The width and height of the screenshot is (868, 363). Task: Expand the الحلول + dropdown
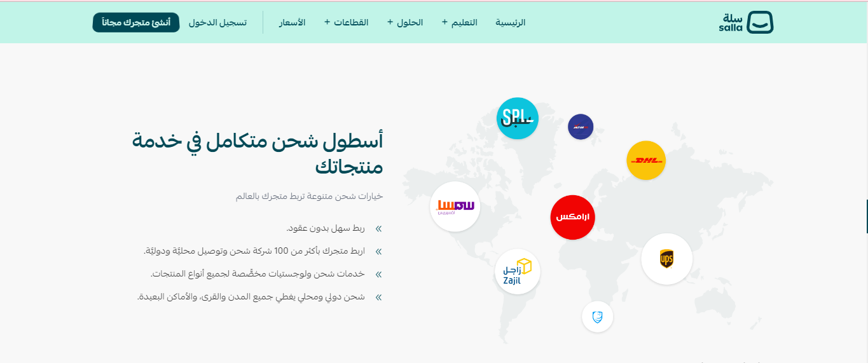(x=405, y=22)
